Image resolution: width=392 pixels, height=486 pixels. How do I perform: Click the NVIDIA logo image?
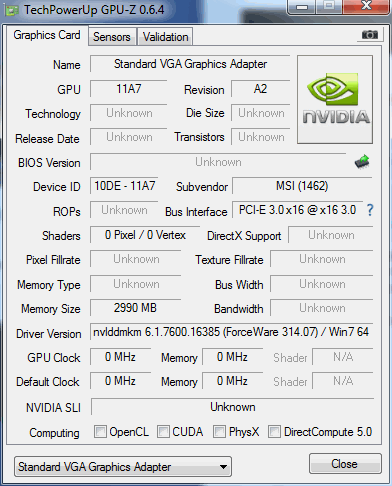(335, 100)
